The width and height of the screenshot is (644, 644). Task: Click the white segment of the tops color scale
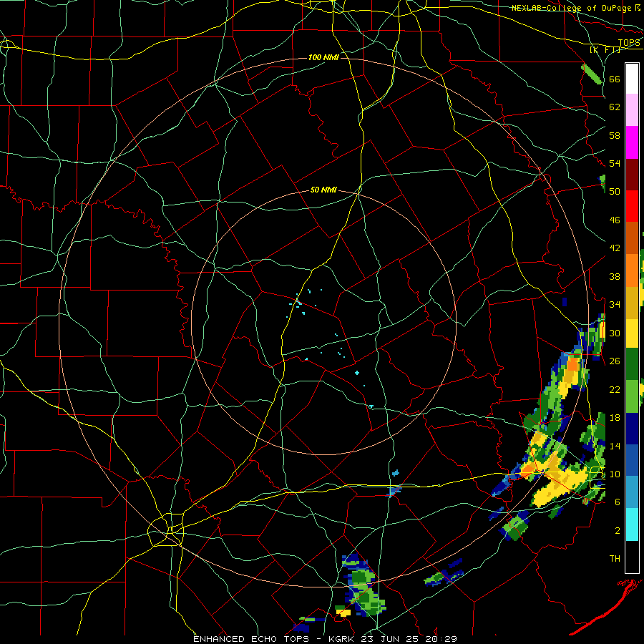pyautogui.click(x=632, y=79)
